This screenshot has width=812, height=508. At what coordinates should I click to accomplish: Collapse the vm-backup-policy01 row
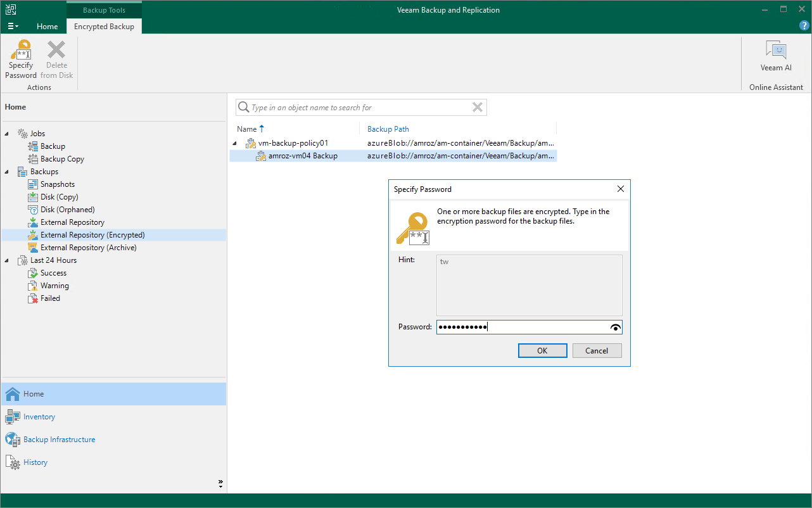click(236, 143)
